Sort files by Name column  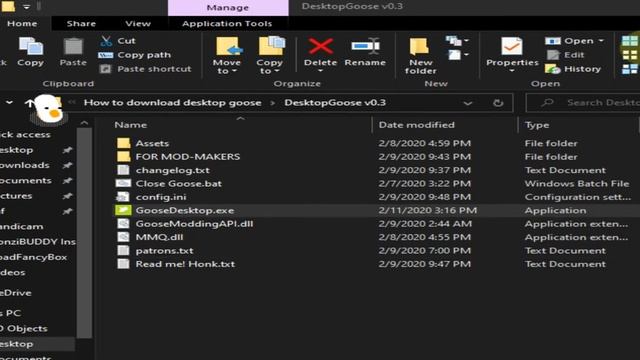[x=131, y=125]
